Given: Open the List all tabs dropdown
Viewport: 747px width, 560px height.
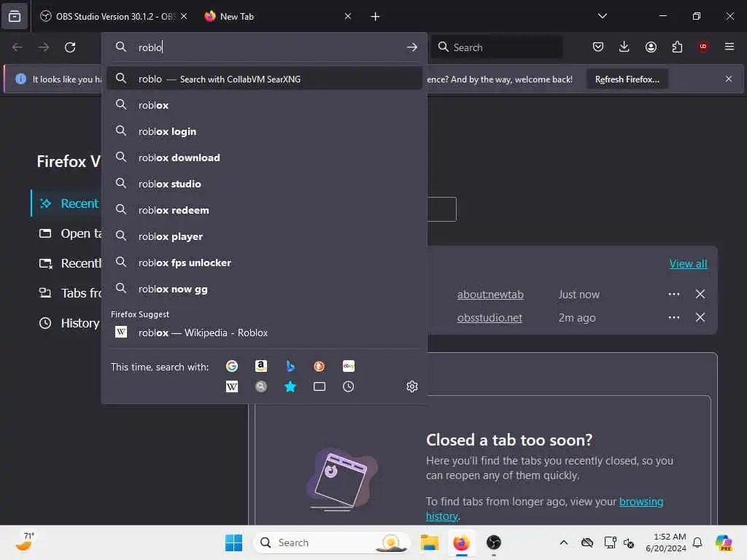Looking at the screenshot, I should pos(602,16).
